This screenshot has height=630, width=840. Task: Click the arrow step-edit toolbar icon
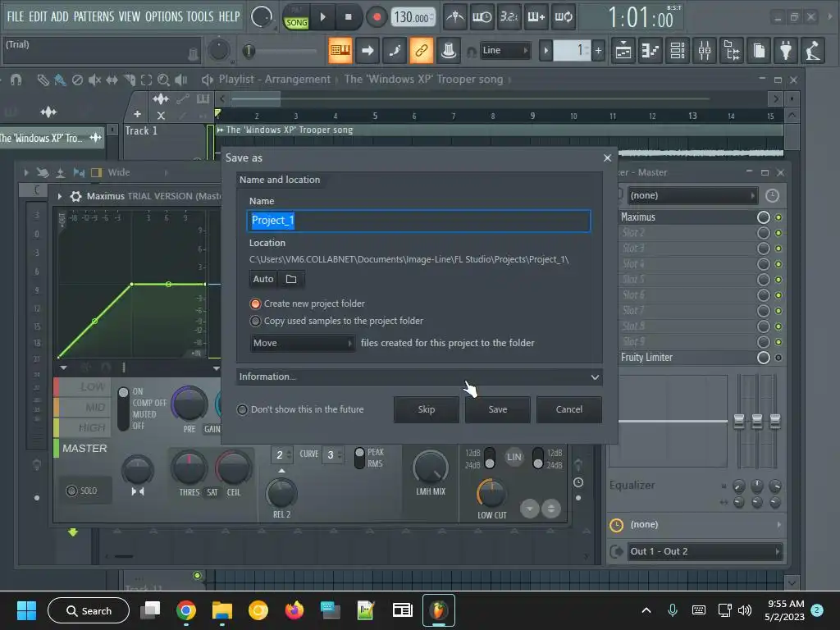[367, 50]
